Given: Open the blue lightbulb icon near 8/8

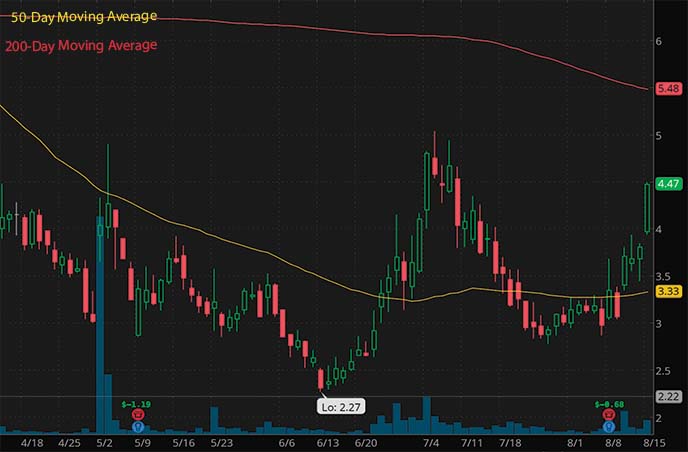Looking at the screenshot, I should (609, 426).
